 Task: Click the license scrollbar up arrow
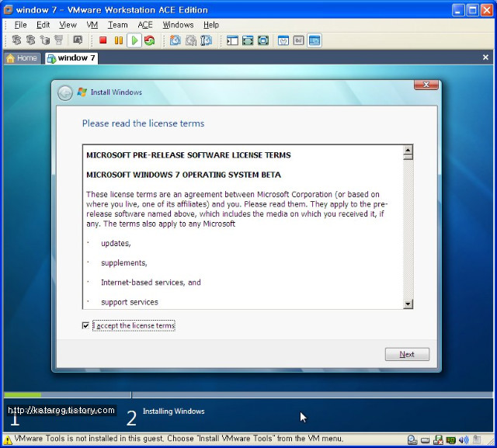click(408, 150)
